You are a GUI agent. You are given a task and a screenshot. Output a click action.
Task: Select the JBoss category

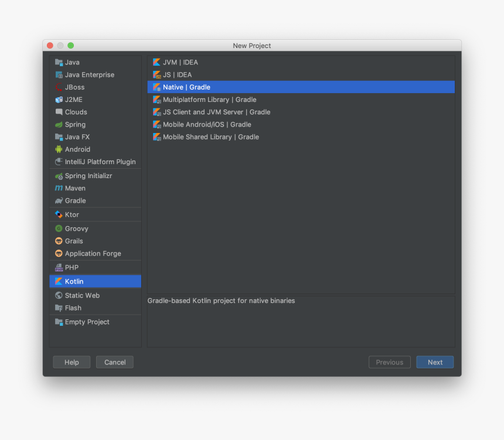click(x=96, y=87)
